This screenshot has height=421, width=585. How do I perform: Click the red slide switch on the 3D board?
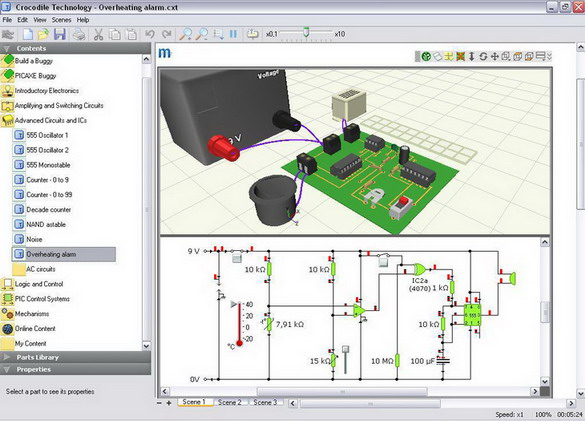click(403, 202)
